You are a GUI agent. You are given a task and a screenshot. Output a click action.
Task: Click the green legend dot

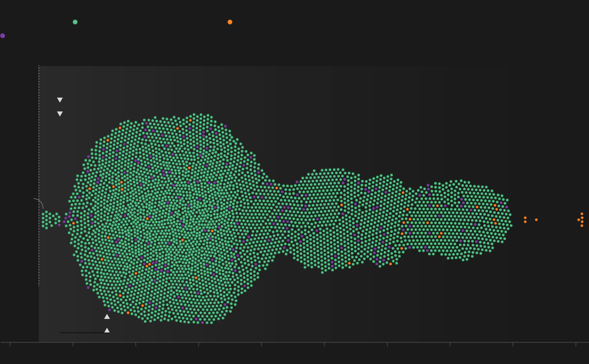click(75, 22)
